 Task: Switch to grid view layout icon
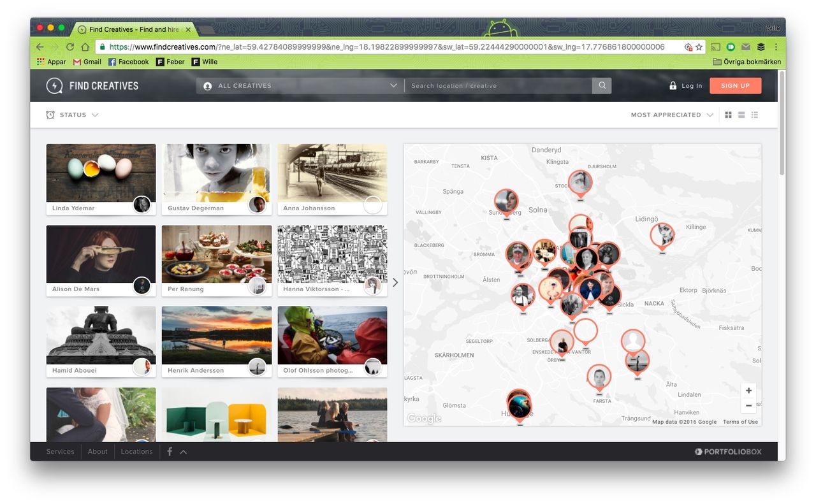(728, 115)
